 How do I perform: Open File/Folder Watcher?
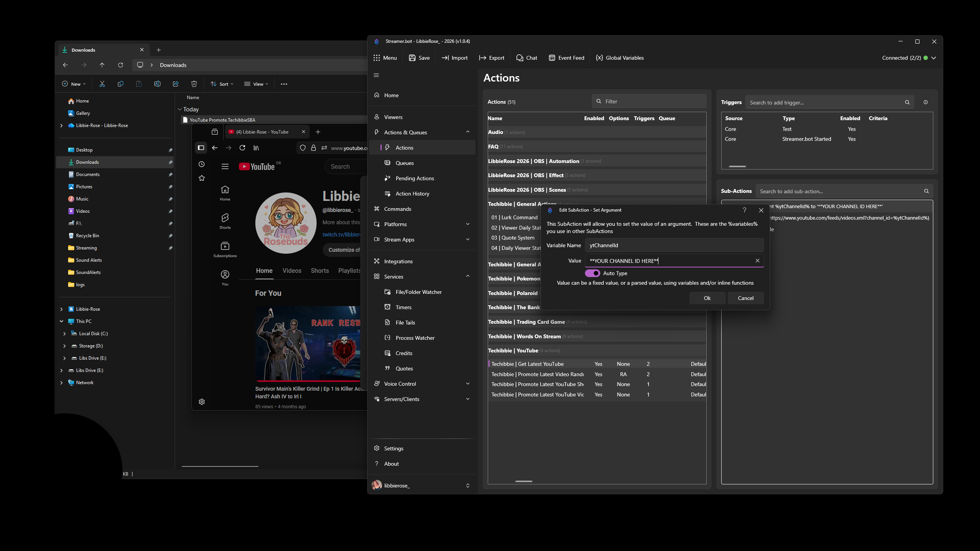tap(422, 292)
